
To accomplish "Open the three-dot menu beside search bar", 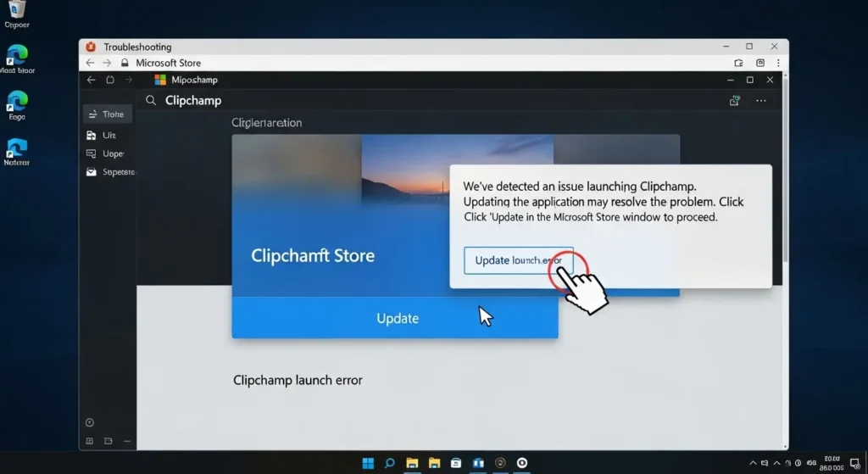I will point(761,101).
